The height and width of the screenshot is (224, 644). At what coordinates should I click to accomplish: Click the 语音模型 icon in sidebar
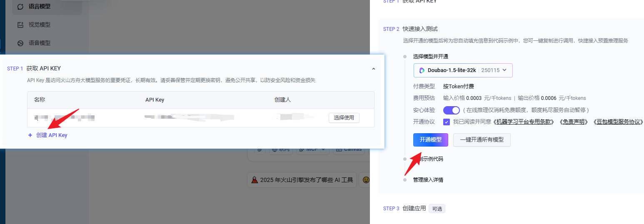pos(20,43)
